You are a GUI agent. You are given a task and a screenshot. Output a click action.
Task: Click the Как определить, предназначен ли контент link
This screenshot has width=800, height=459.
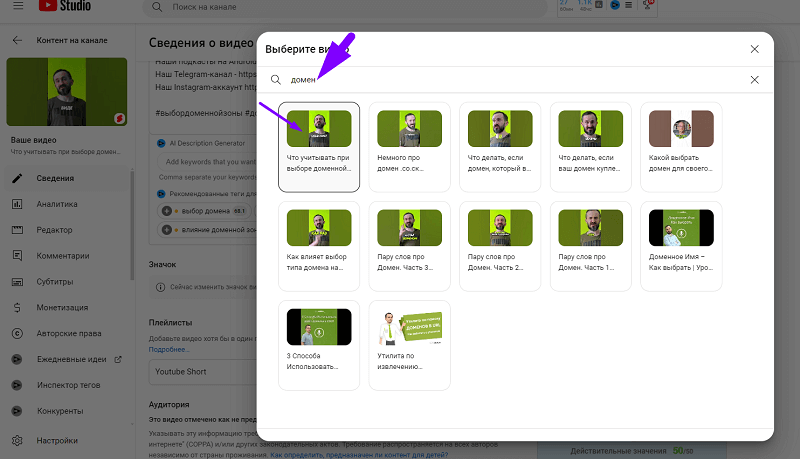click(359, 454)
